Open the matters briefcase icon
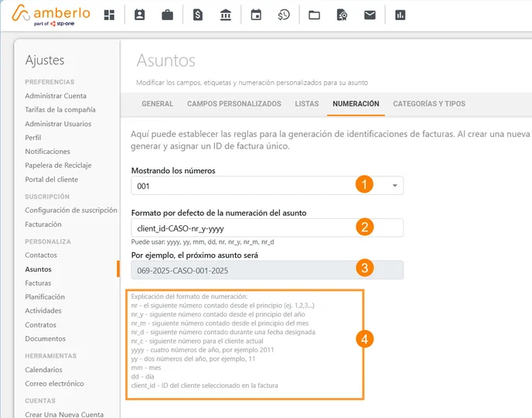Screen dimensions: 532x418 point(167,15)
